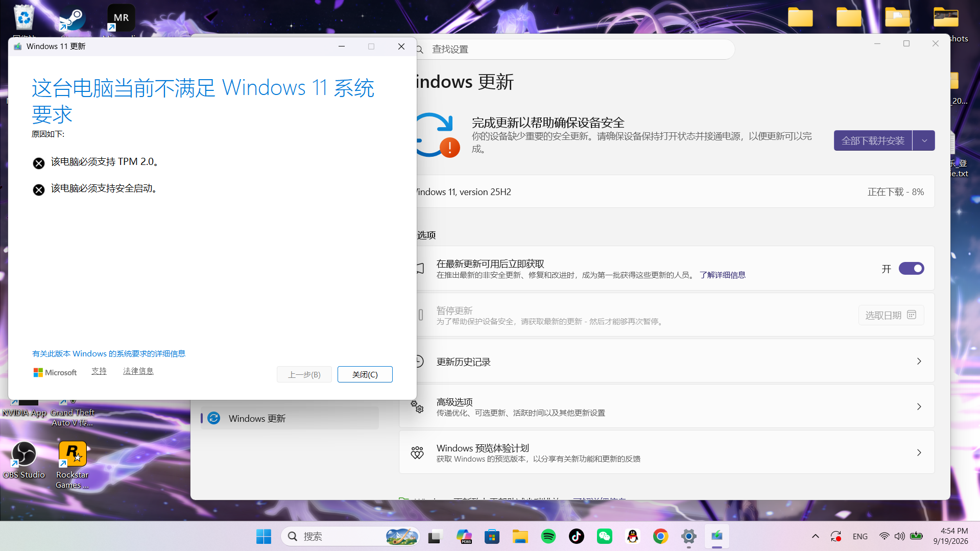980x551 pixels.
Task: Click 全部下载并安装 button
Action: pos(873,140)
